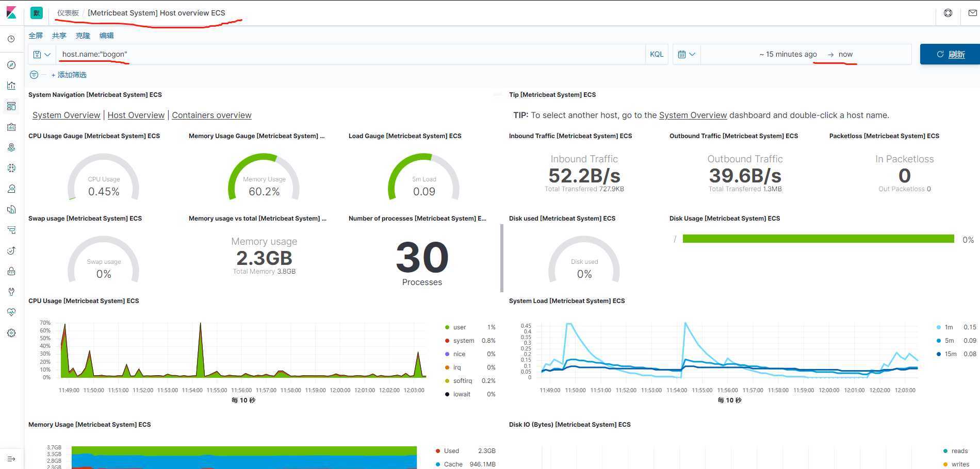Select 编辑 edit menu item

tap(106, 36)
